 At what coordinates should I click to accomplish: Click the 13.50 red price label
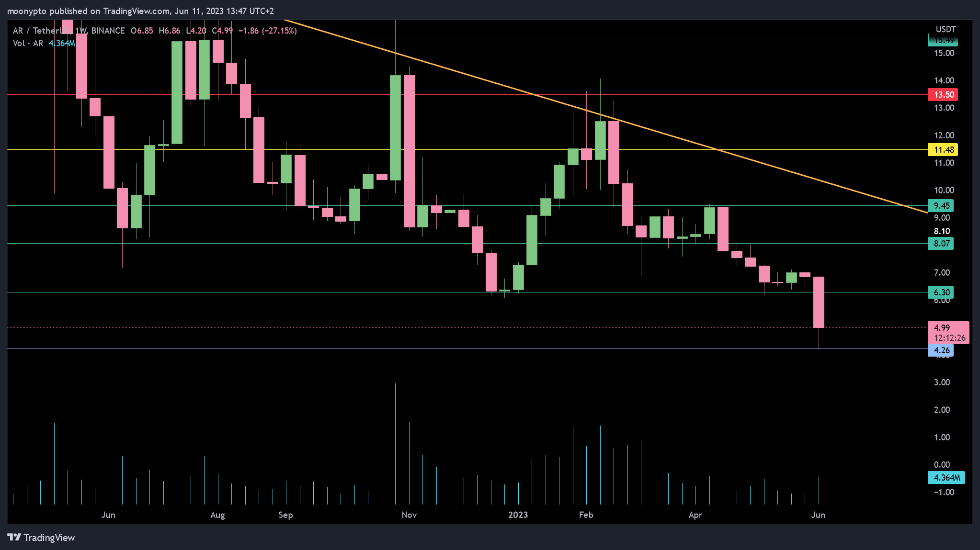(x=943, y=94)
